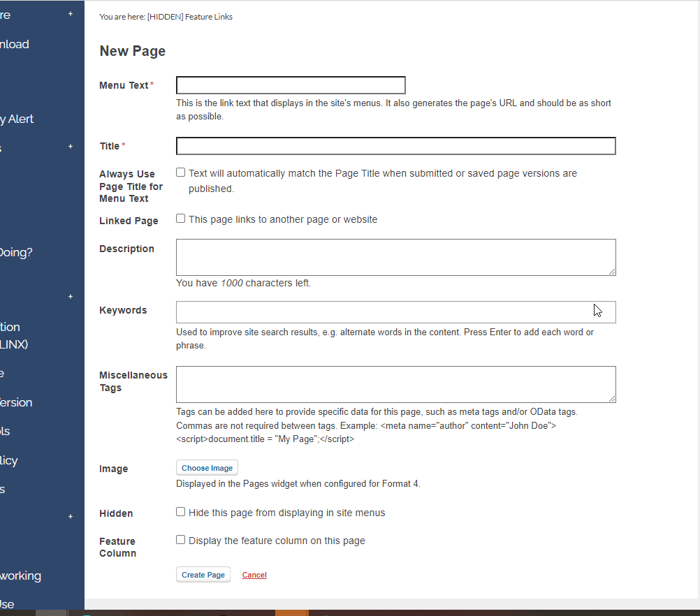The width and height of the screenshot is (700, 616).
Task: Open the 'Doing?' sidebar menu item
Action: tap(16, 253)
